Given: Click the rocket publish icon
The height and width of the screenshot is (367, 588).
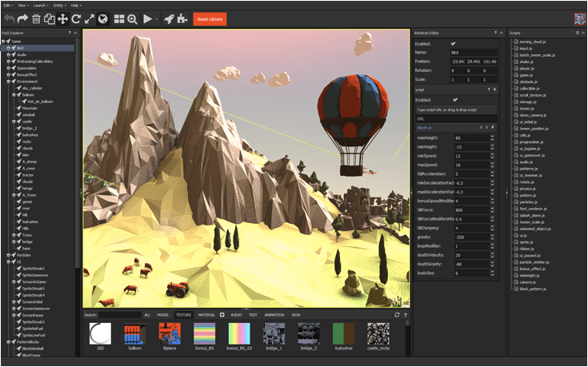Looking at the screenshot, I should point(169,18).
